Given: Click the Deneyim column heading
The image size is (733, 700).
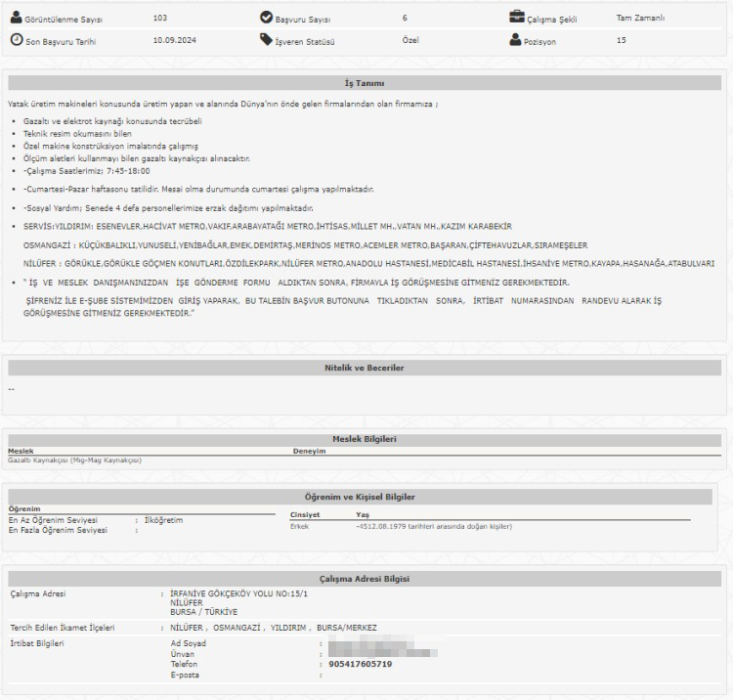Looking at the screenshot, I should [309, 451].
